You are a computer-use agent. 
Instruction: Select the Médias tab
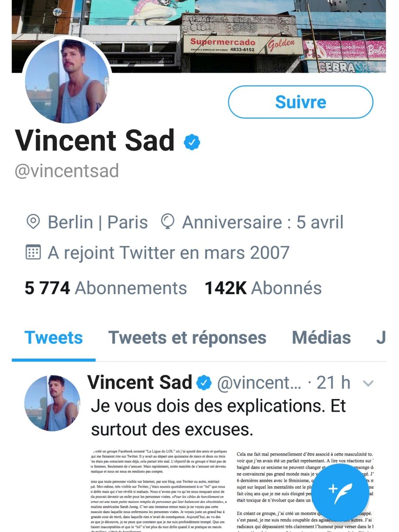(321, 338)
